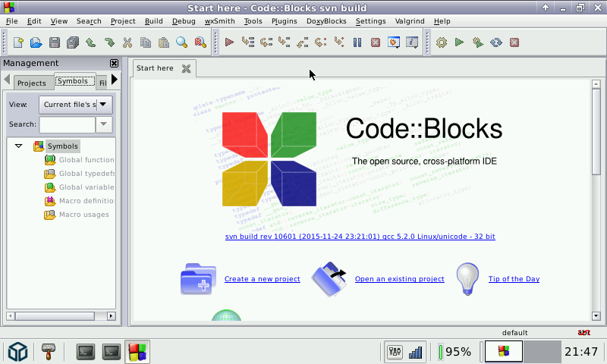
Task: Open the Edit menu
Action: coord(34,21)
